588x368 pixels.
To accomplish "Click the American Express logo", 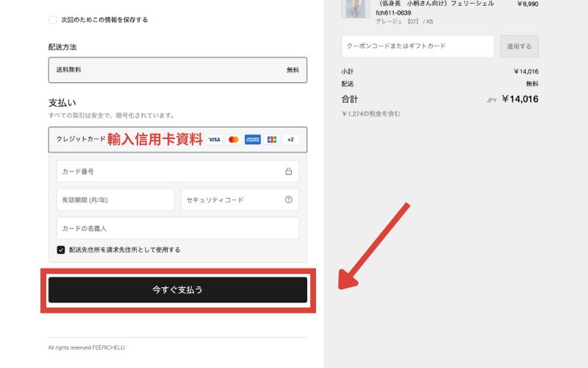I will click(253, 139).
